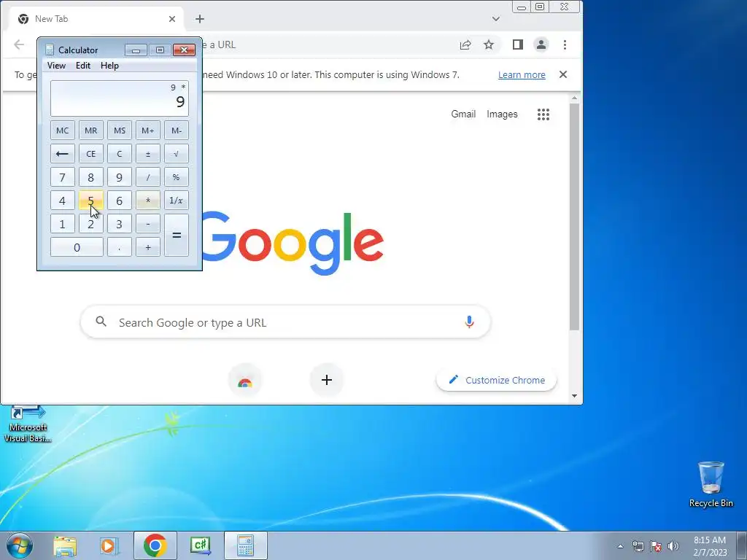Select the New Tab tab in Chrome
This screenshot has height=560, width=747.
point(96,19)
